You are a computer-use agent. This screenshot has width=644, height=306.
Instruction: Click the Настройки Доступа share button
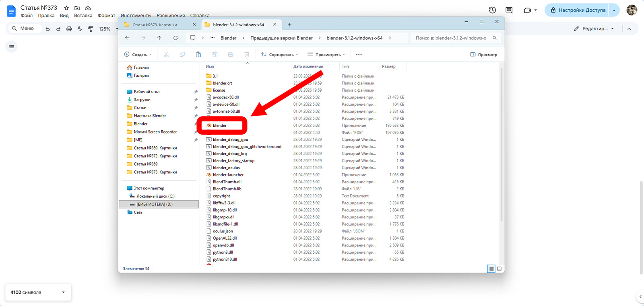coord(578,10)
